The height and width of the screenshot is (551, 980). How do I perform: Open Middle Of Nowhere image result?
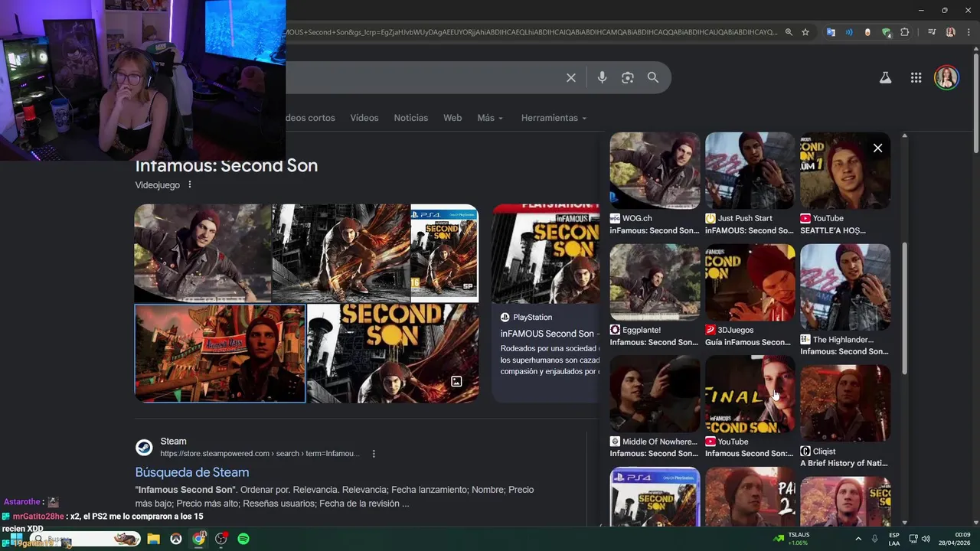655,407
